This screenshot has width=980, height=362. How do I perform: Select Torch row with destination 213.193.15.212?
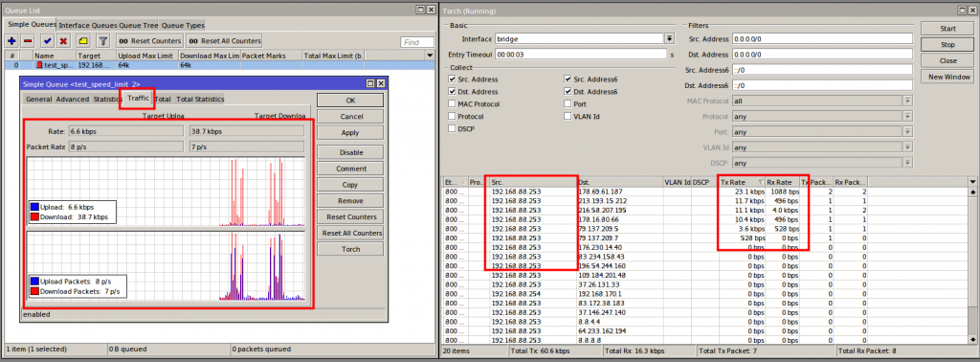[x=705, y=201]
